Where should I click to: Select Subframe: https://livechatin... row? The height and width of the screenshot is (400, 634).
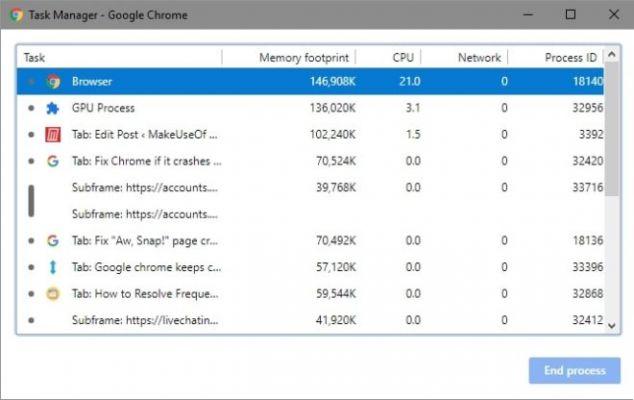pos(310,320)
